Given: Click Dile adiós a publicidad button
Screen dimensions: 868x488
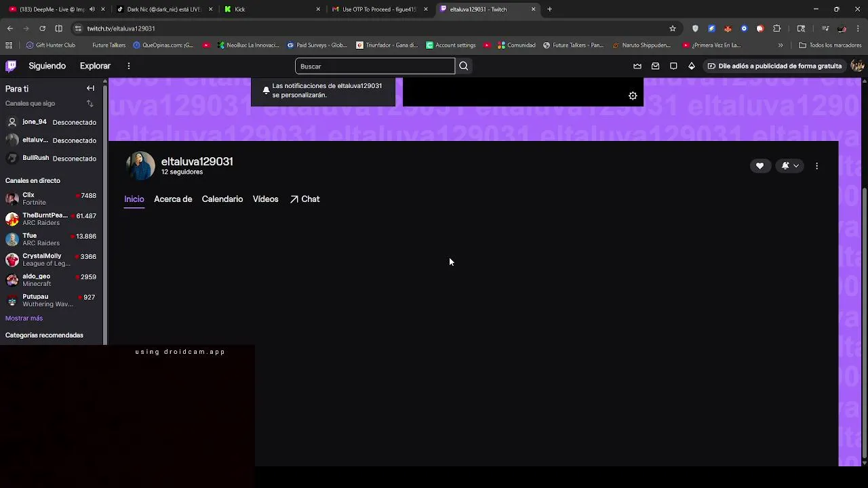Looking at the screenshot, I should [774, 66].
